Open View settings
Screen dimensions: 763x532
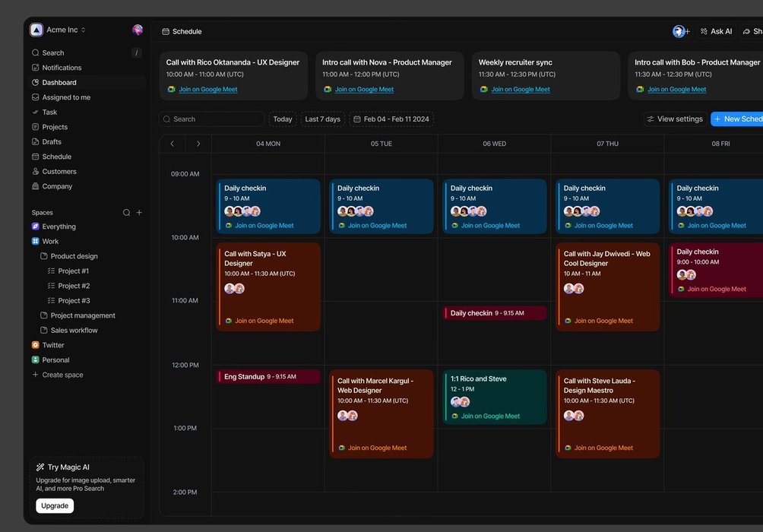pos(675,119)
